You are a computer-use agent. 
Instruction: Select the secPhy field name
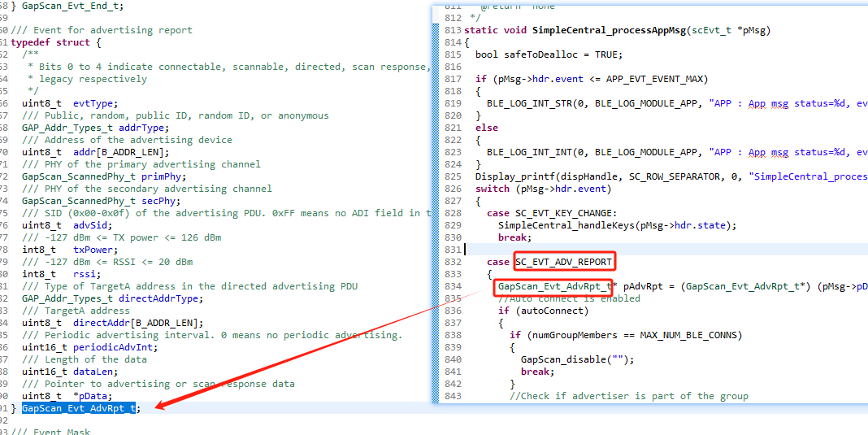coord(158,201)
